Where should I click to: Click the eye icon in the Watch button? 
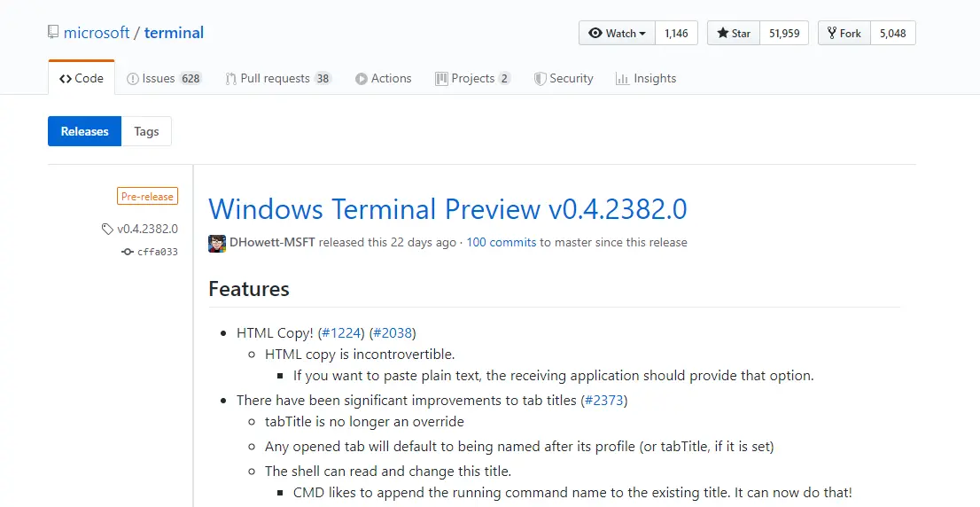coord(595,33)
